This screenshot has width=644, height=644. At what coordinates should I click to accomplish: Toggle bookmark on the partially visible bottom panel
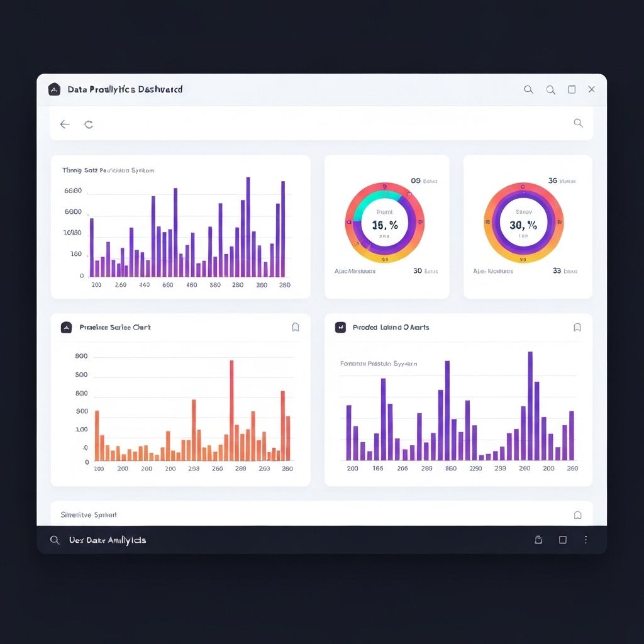click(x=577, y=514)
